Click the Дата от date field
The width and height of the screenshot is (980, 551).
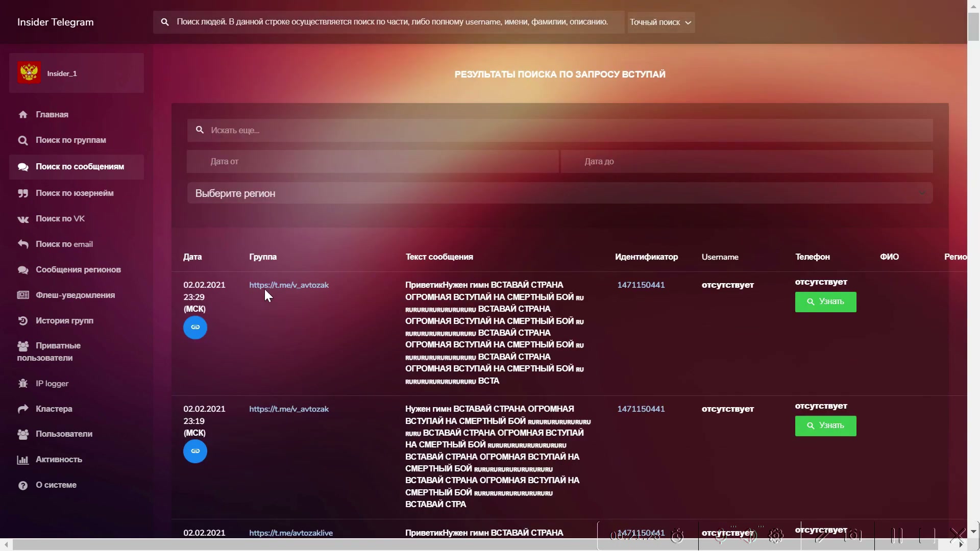click(373, 162)
